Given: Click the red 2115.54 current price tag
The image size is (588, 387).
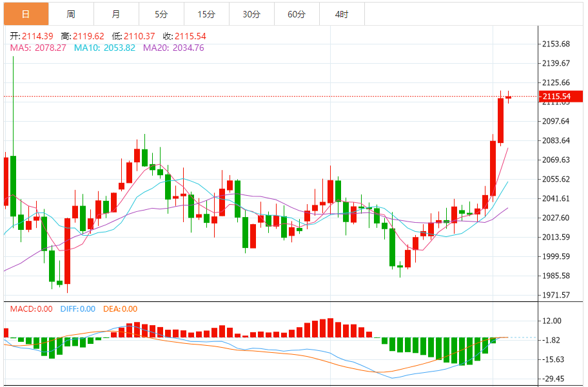Looking at the screenshot, I should (561, 97).
